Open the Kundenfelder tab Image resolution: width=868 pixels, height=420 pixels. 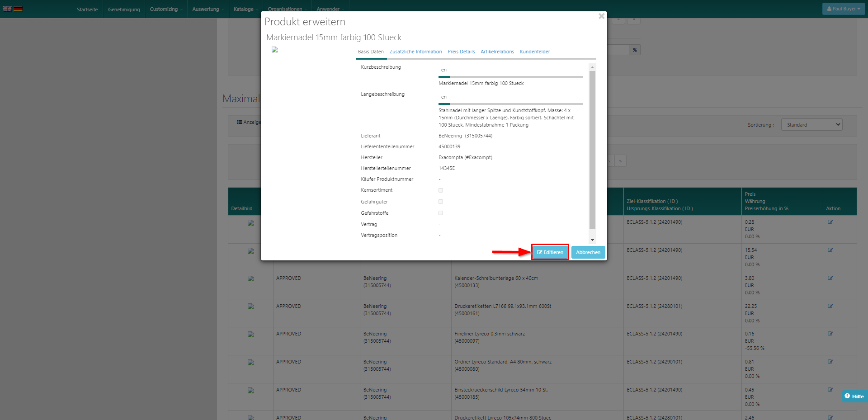click(535, 52)
